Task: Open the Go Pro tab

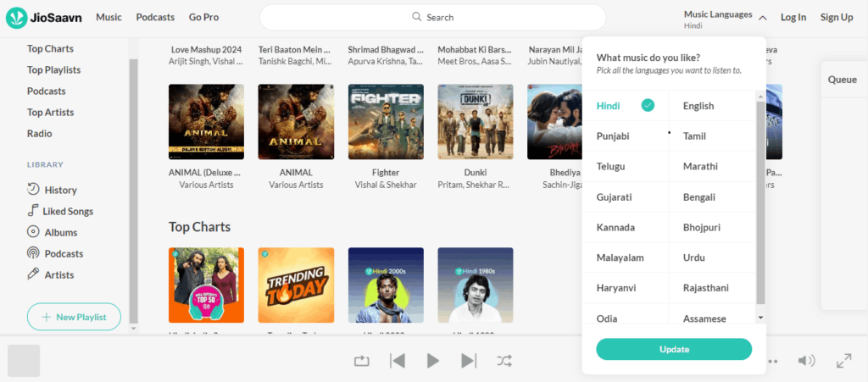Action: 203,17
